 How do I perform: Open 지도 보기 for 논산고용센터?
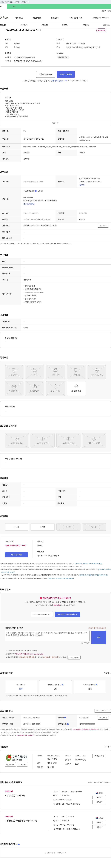[103, 718]
